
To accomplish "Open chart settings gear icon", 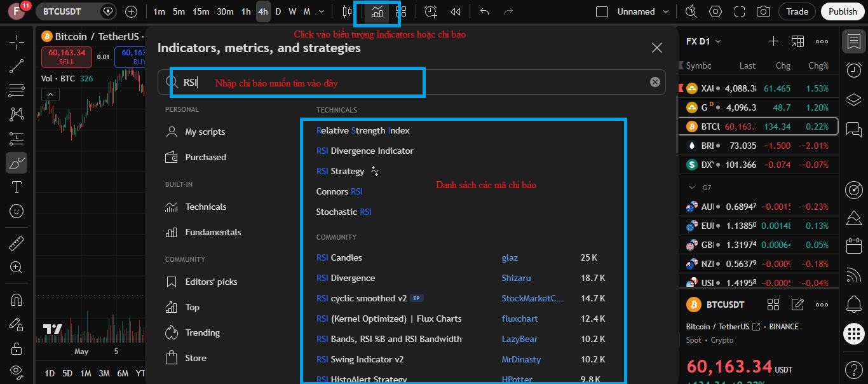I will [715, 11].
